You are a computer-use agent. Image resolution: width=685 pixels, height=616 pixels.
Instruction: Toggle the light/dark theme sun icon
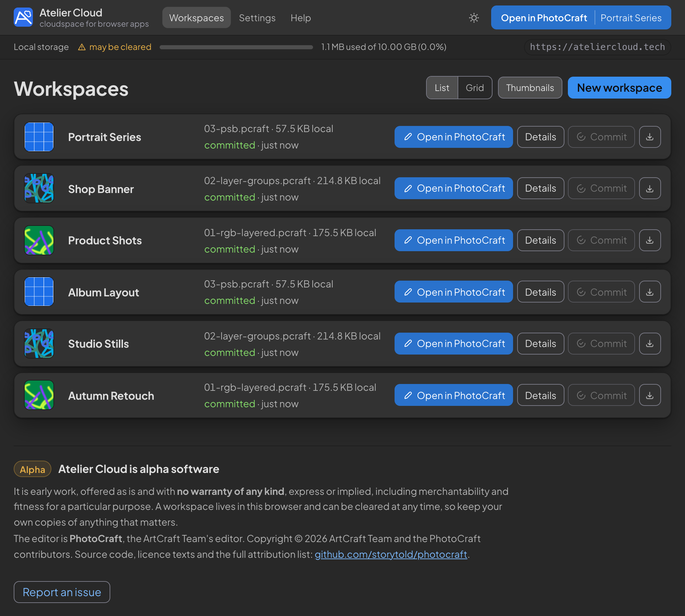coord(474,18)
